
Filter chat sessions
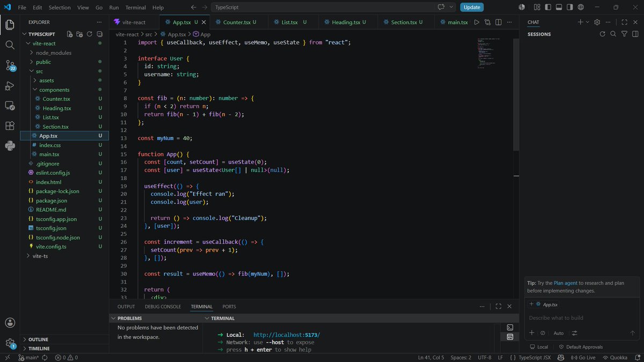[x=624, y=34]
